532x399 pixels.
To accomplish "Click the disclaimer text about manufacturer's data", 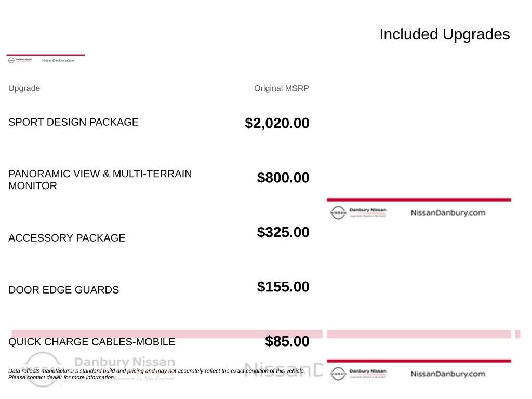I will click(x=156, y=374).
